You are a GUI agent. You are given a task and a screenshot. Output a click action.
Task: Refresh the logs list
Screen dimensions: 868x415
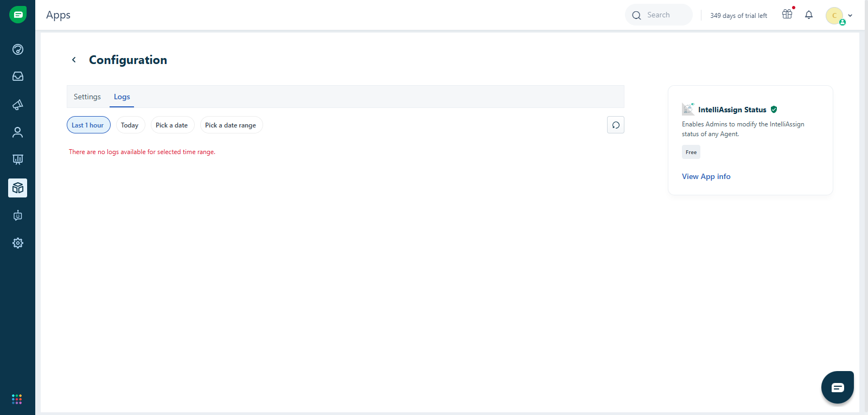(616, 125)
